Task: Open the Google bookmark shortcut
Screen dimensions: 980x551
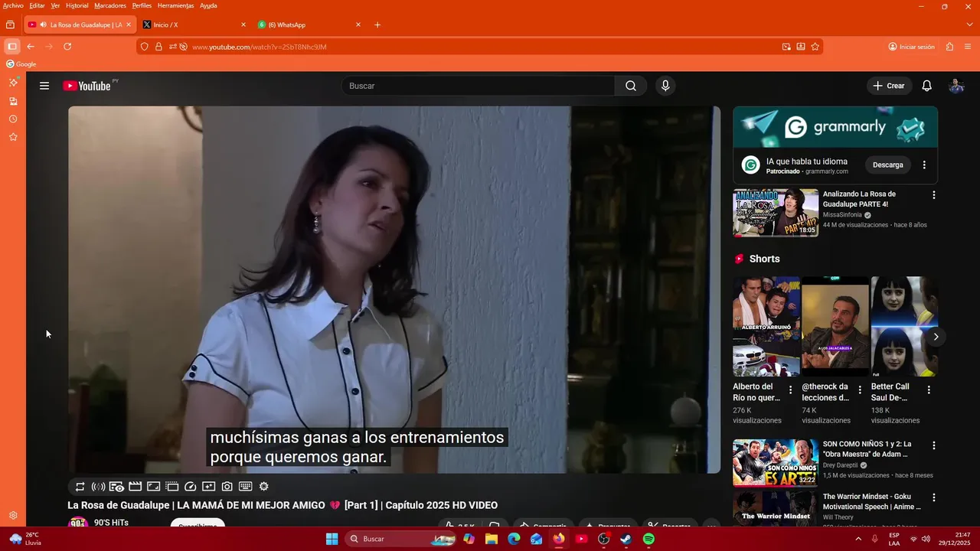Action: [x=21, y=64]
